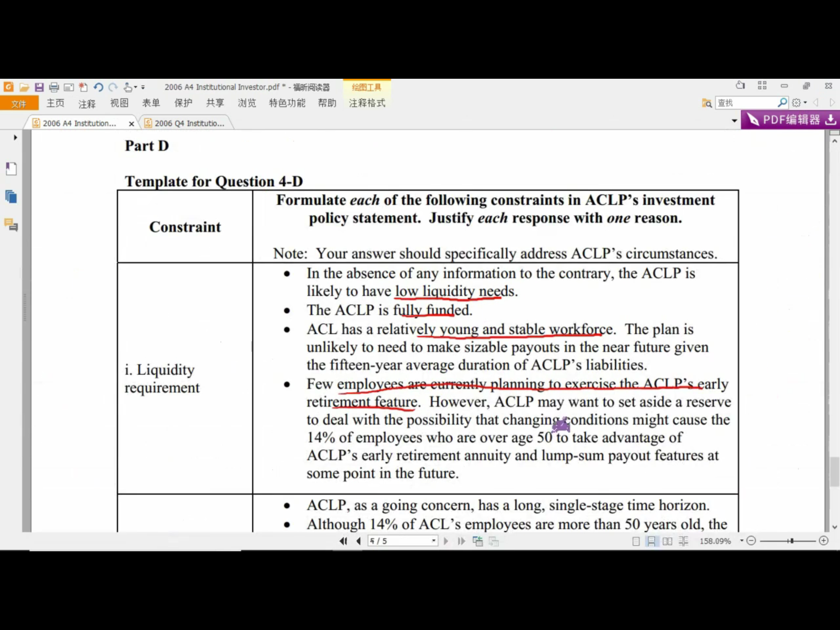The width and height of the screenshot is (840, 630).
Task: Open the document tab list dropdown arrow
Action: point(734,121)
